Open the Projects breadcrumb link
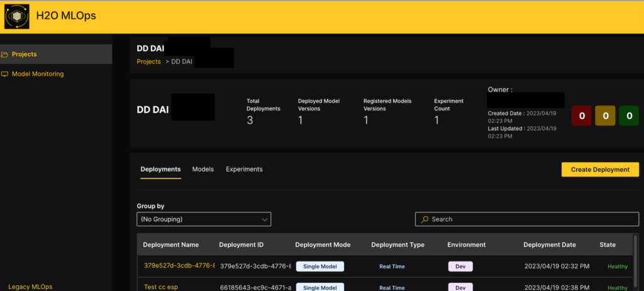The image size is (644, 291). point(149,62)
